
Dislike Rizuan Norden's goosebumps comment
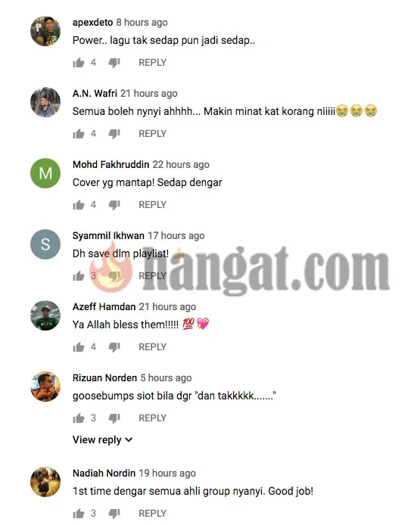114,418
